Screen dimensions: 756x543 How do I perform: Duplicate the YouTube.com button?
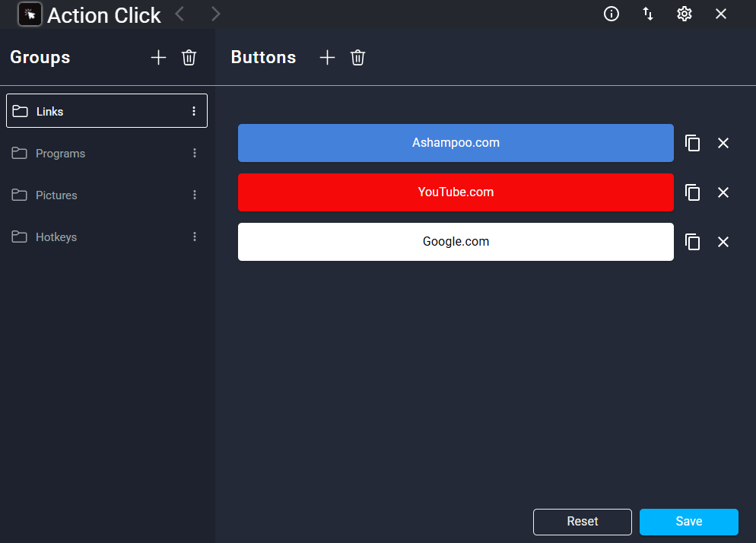692,192
